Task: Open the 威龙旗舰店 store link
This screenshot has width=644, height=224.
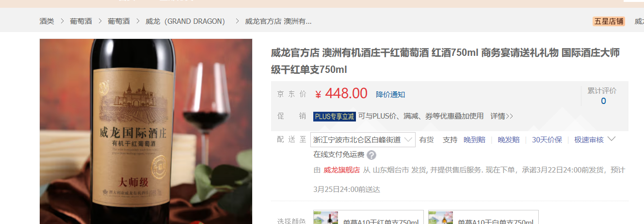Action: (341, 170)
